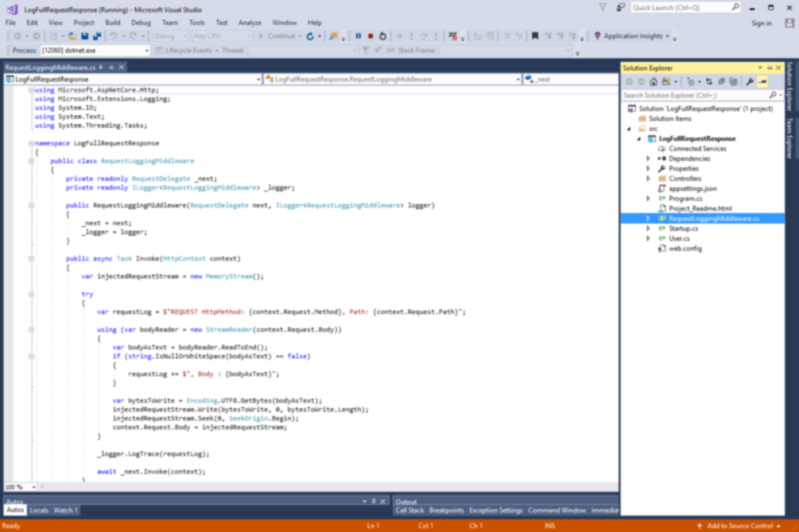Click the Auto Hide pin on Solution Explorer
This screenshot has height=532, width=799.
click(x=771, y=68)
